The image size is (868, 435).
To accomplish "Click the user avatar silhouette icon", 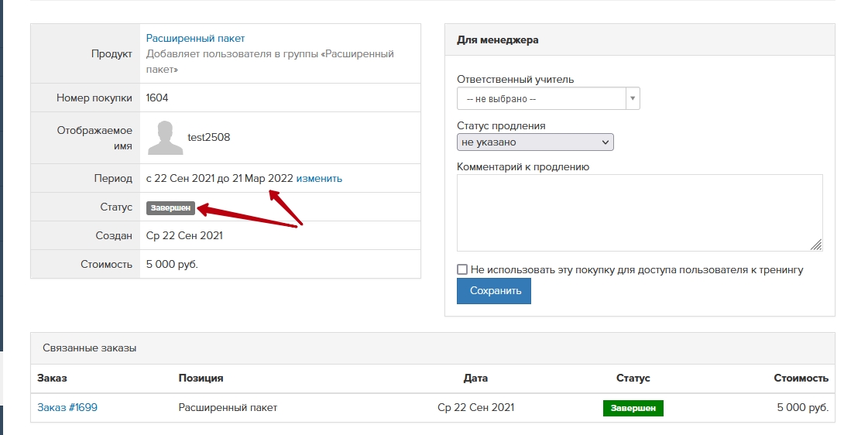I will click(x=165, y=138).
